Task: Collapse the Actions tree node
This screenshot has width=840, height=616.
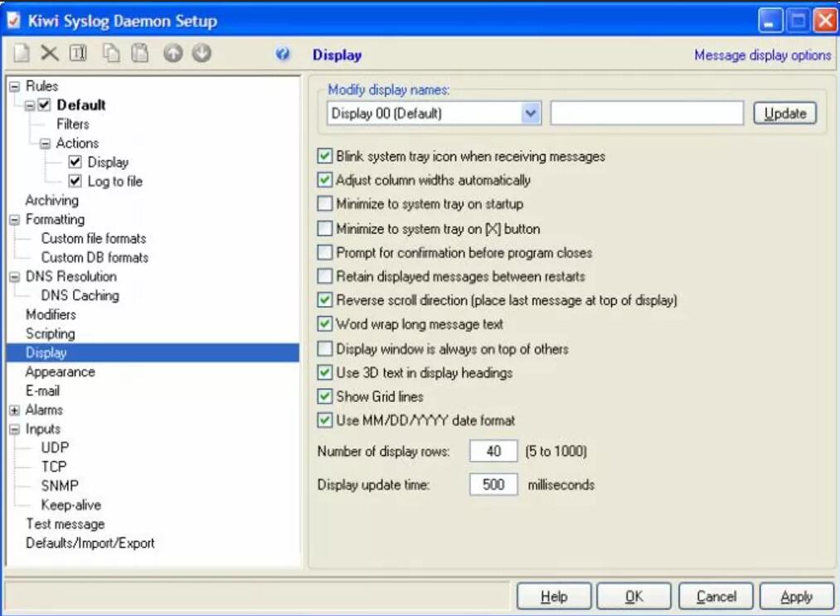Action: click(x=46, y=143)
